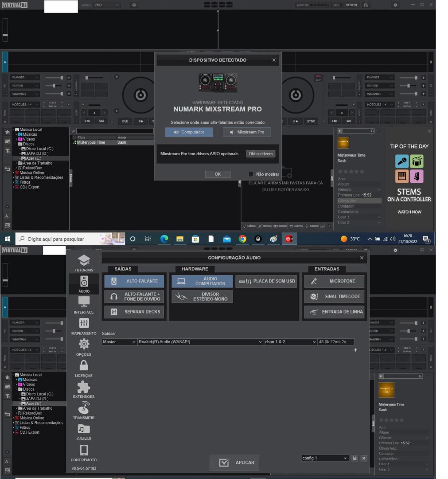Add a new audio output line with plus
The image size is (448, 479).
[355, 350]
